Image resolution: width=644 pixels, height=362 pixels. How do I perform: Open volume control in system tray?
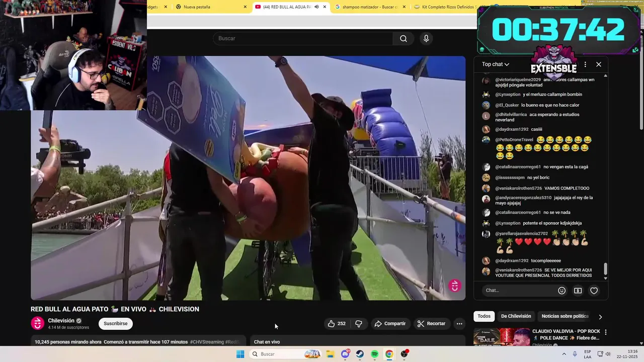point(608,354)
